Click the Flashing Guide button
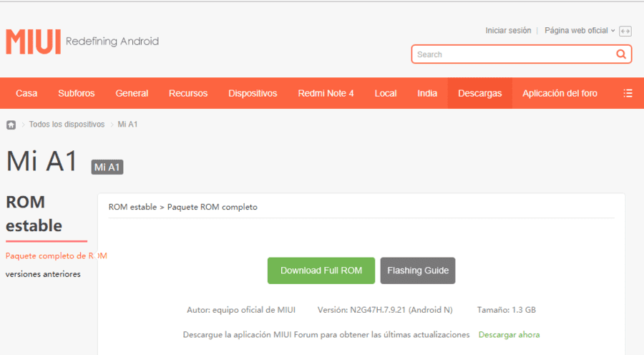The width and height of the screenshot is (644, 355). tap(418, 271)
